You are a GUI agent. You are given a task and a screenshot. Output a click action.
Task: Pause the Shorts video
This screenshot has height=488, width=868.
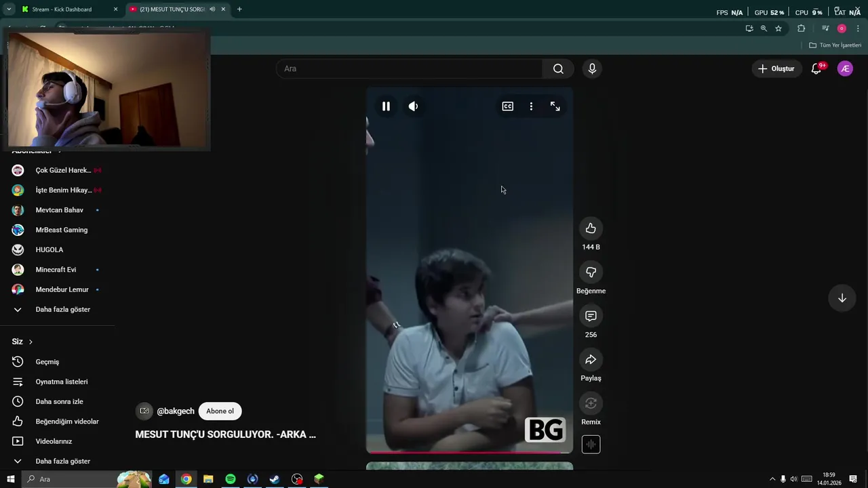point(386,106)
